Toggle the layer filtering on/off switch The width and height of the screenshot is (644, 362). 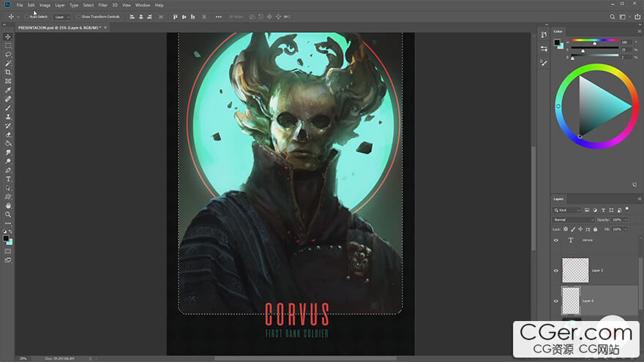coord(627,209)
